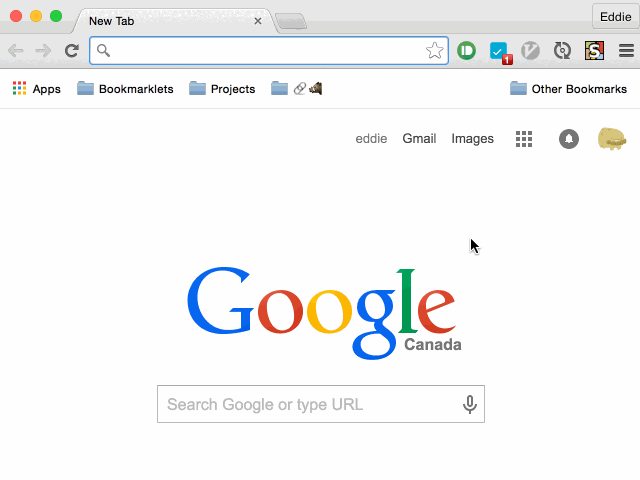Start voice search with the microphone
Viewport: 640px width, 480px height.
click(x=470, y=404)
